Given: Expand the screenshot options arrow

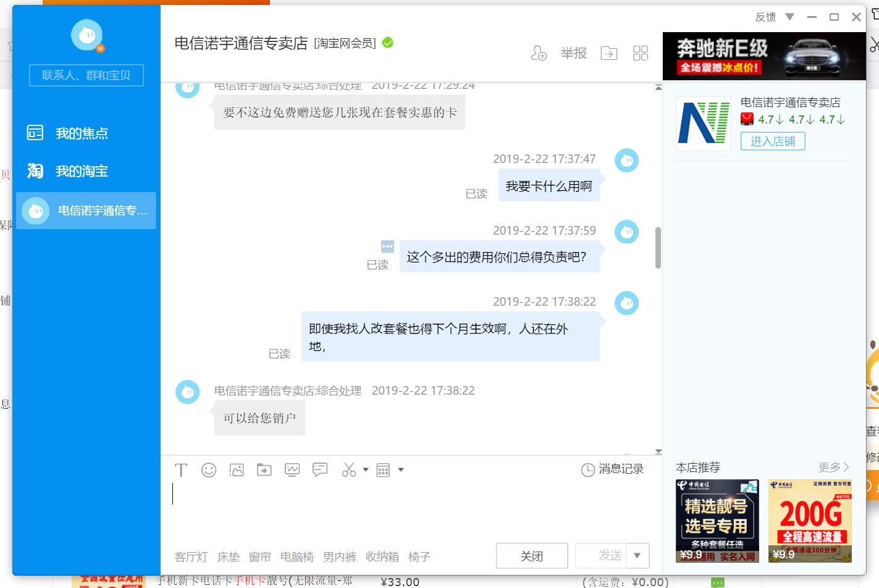Looking at the screenshot, I should pyautogui.click(x=366, y=470).
